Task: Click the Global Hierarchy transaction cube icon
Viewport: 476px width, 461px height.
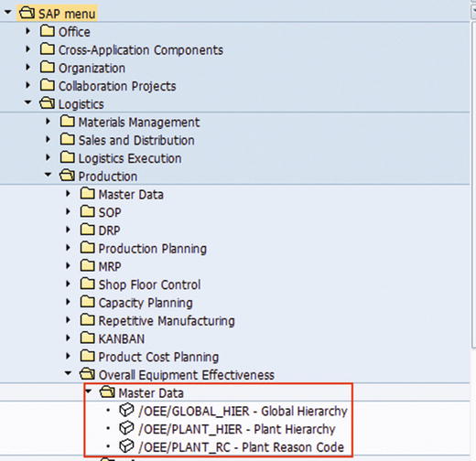Action: tap(126, 410)
